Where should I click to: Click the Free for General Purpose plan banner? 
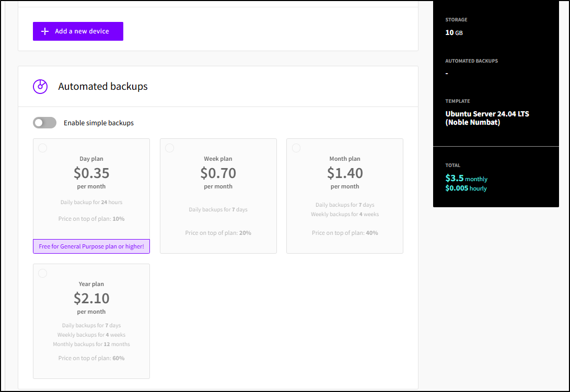pos(91,246)
